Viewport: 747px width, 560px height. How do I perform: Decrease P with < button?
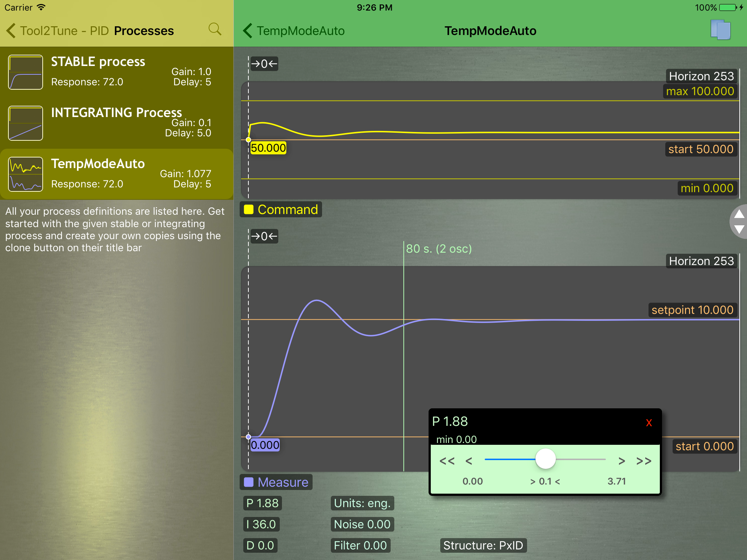[x=469, y=461]
